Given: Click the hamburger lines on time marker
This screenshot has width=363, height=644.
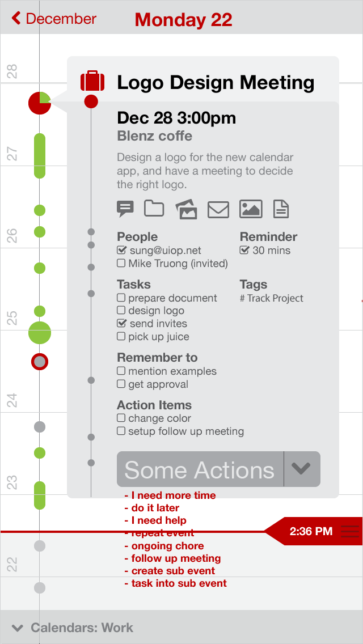Looking at the screenshot, I should (350, 531).
